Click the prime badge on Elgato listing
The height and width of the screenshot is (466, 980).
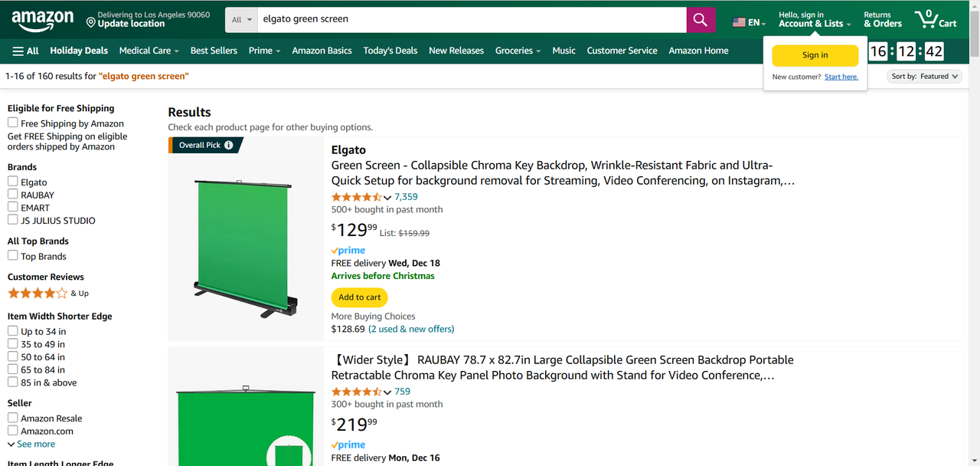click(x=348, y=251)
